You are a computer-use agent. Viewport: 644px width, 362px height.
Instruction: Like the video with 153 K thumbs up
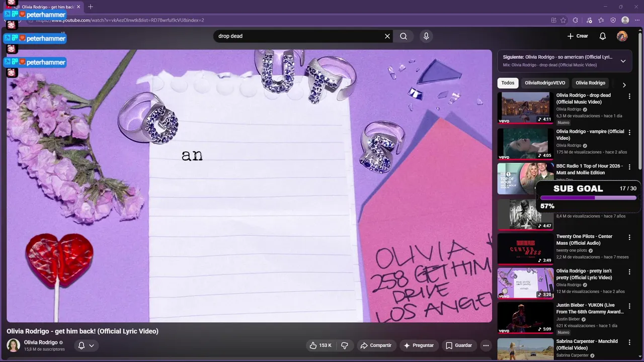320,345
